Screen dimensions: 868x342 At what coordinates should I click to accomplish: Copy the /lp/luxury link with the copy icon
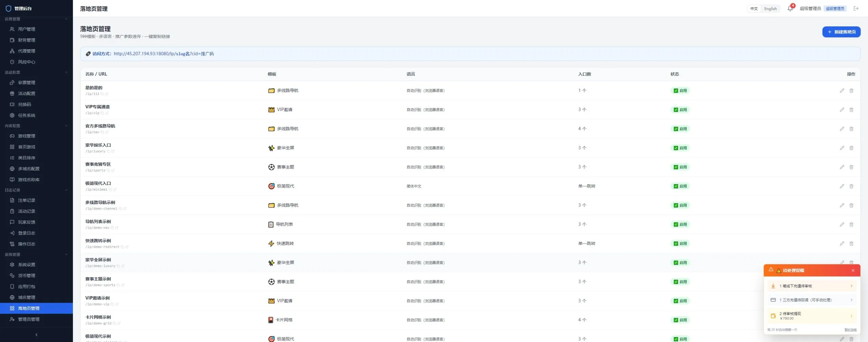108,151
